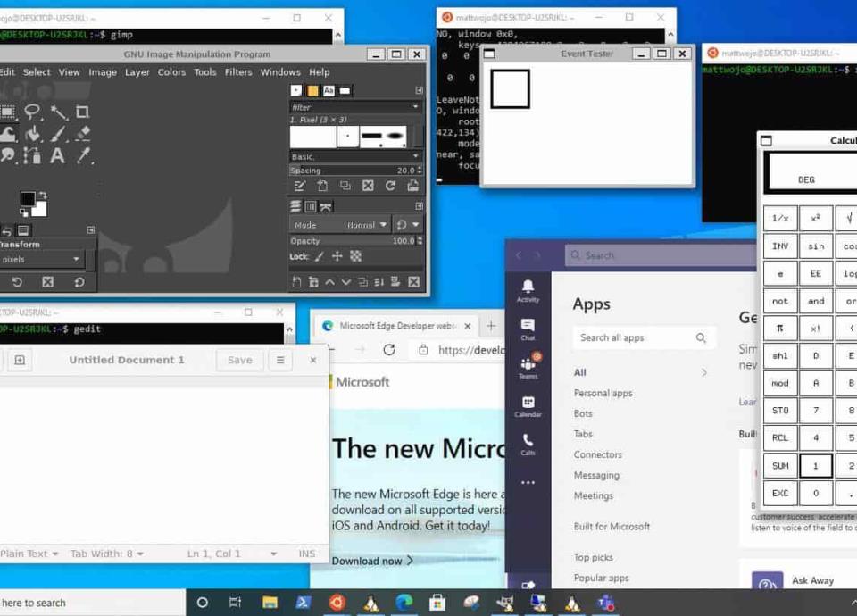This screenshot has width=857, height=616.
Task: Open File Explorer from the taskbar
Action: click(270, 603)
